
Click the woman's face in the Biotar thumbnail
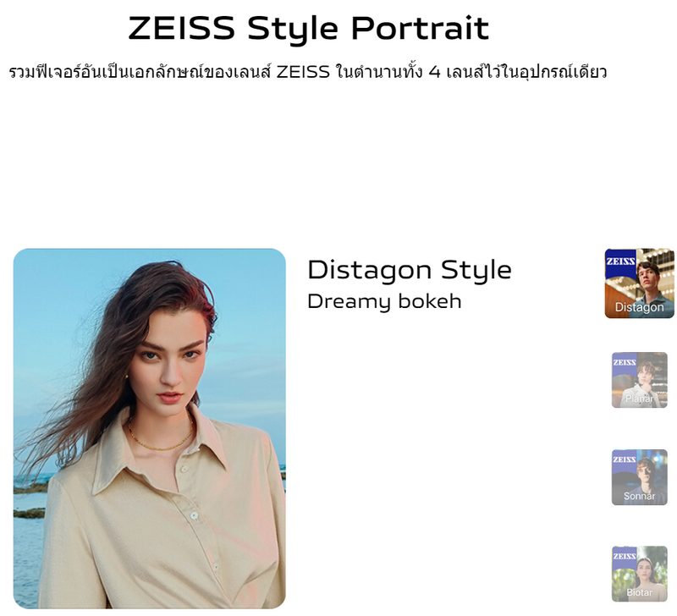click(643, 570)
